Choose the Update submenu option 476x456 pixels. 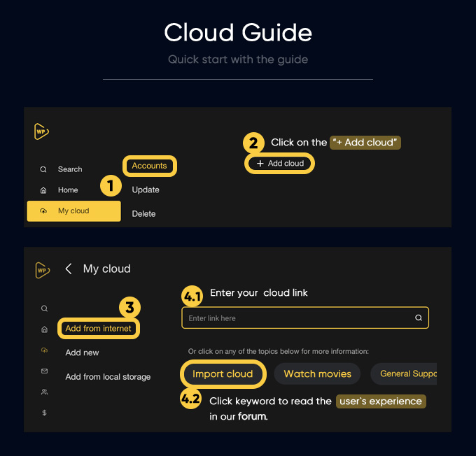point(146,190)
